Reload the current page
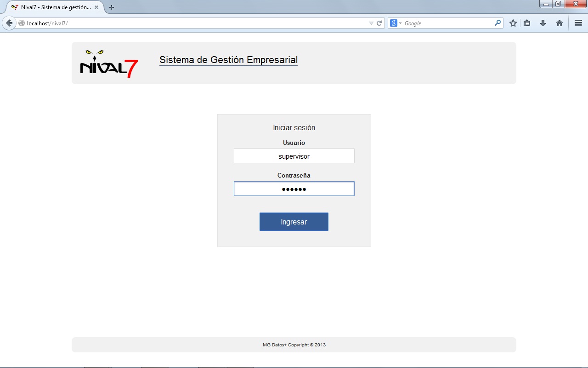This screenshot has width=588, height=368. point(379,23)
